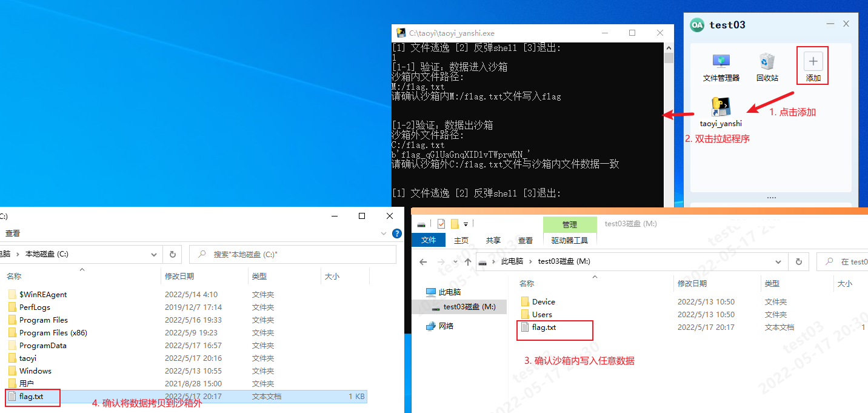Open the 查看 tab in the M: Explorer
The height and width of the screenshot is (413, 868).
pyautogui.click(x=526, y=240)
